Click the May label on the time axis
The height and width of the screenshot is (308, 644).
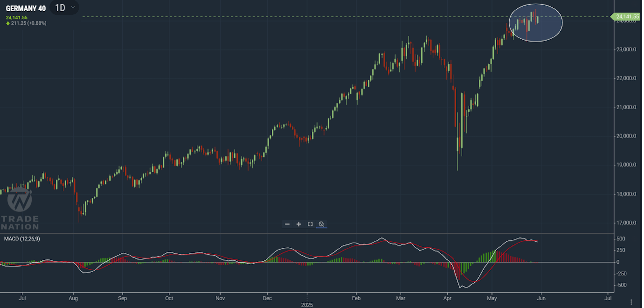492,298
